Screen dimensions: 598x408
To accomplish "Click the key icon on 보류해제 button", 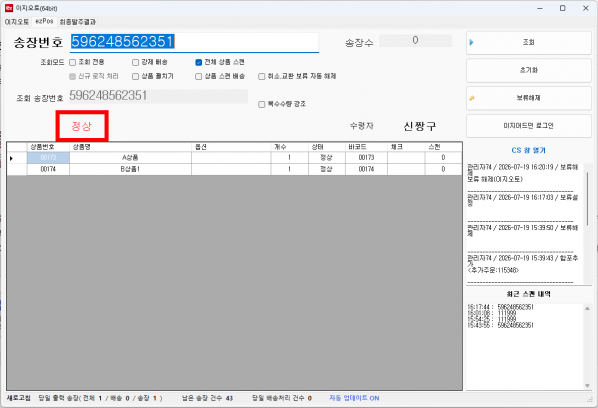I will pos(472,98).
